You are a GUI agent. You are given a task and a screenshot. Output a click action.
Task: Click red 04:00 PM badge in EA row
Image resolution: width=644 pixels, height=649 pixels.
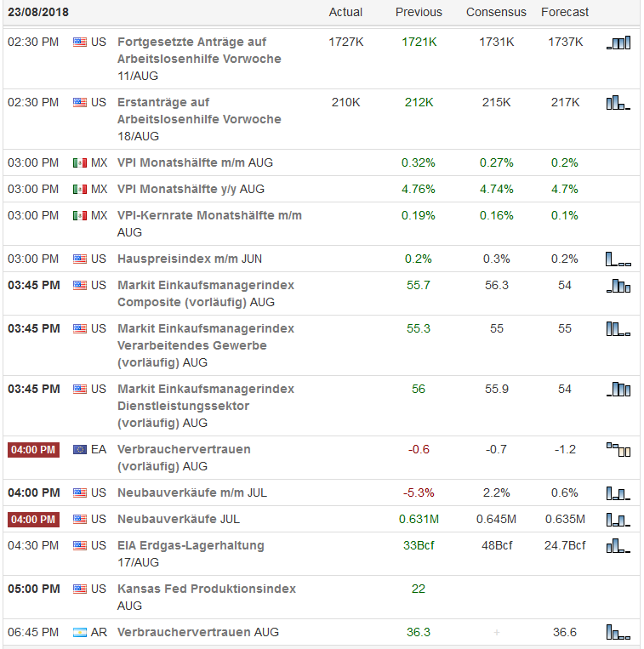click(x=33, y=449)
